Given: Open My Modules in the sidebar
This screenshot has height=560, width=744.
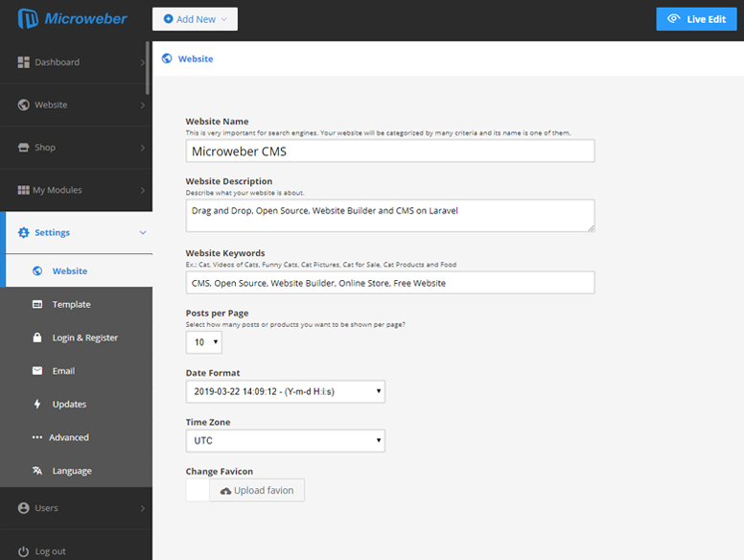Looking at the screenshot, I should coord(76,190).
